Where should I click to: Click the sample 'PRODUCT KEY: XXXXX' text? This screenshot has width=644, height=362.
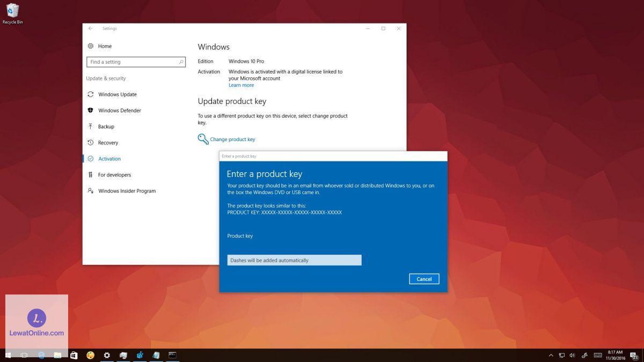284,212
